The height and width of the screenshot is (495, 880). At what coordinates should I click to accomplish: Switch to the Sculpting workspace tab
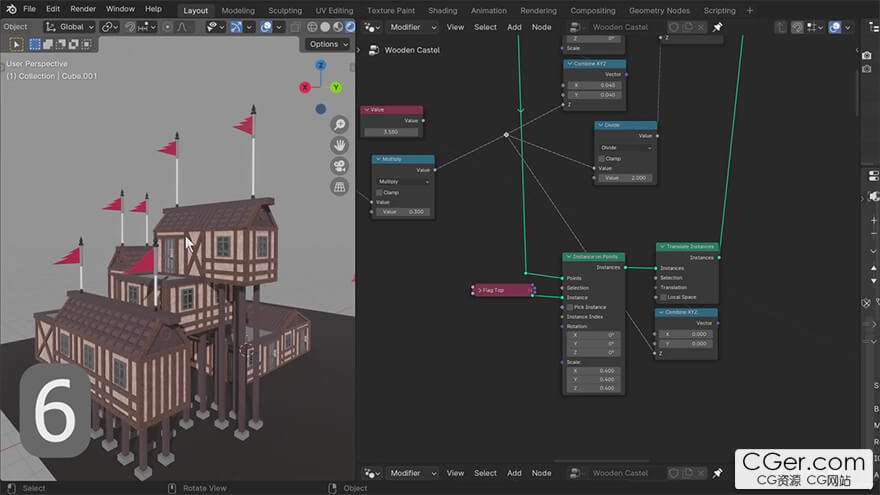[x=285, y=11]
